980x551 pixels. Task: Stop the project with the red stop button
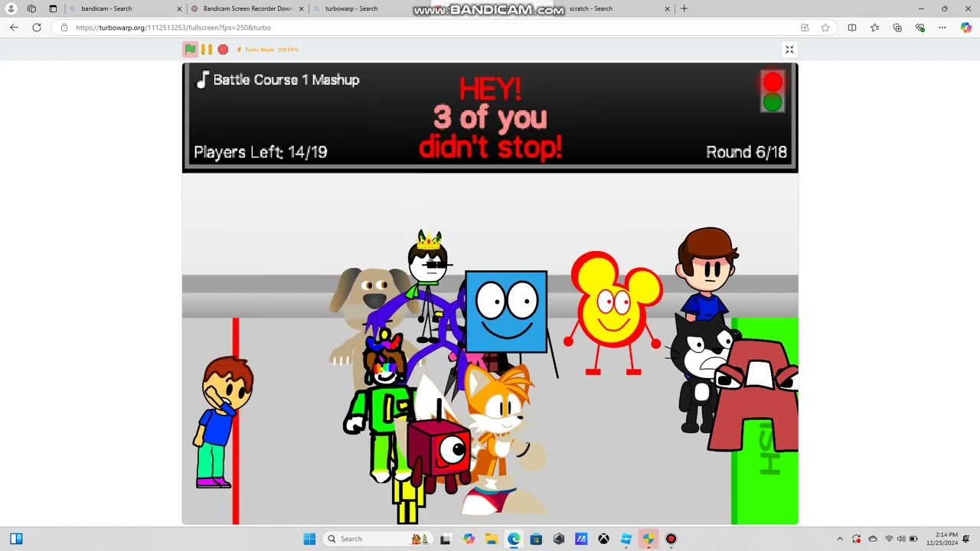coord(223,50)
